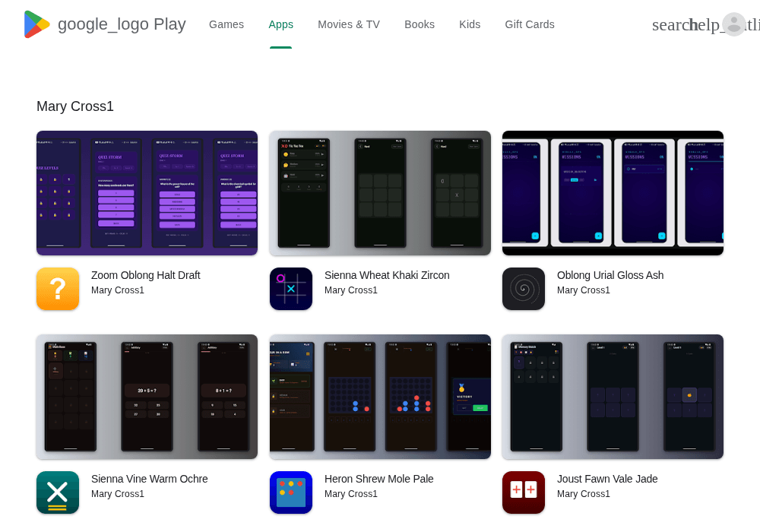760x532 pixels.
Task: Click the Sienna Wheat Khaki Zircon title
Action: [387, 275]
